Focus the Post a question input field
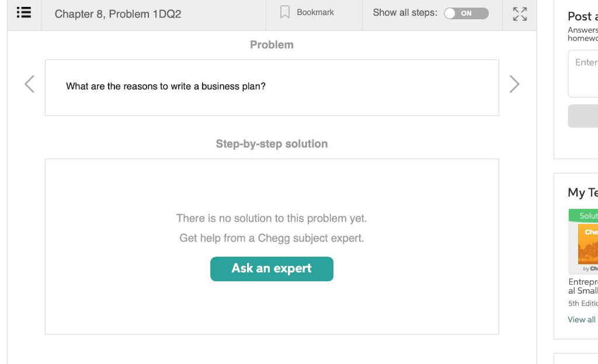This screenshot has width=598, height=364. point(583,73)
